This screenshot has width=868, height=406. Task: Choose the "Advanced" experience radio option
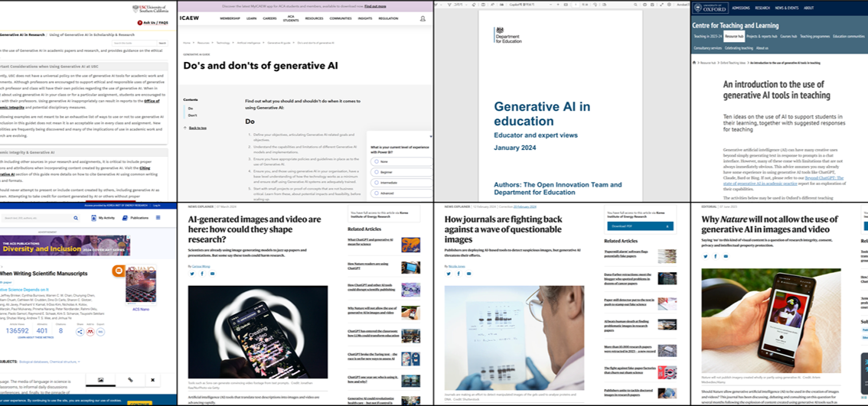tap(375, 193)
